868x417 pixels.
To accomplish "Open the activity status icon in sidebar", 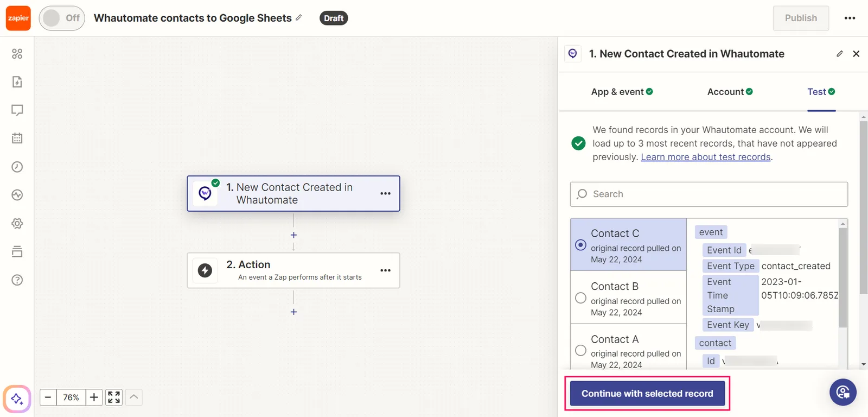I will [17, 195].
